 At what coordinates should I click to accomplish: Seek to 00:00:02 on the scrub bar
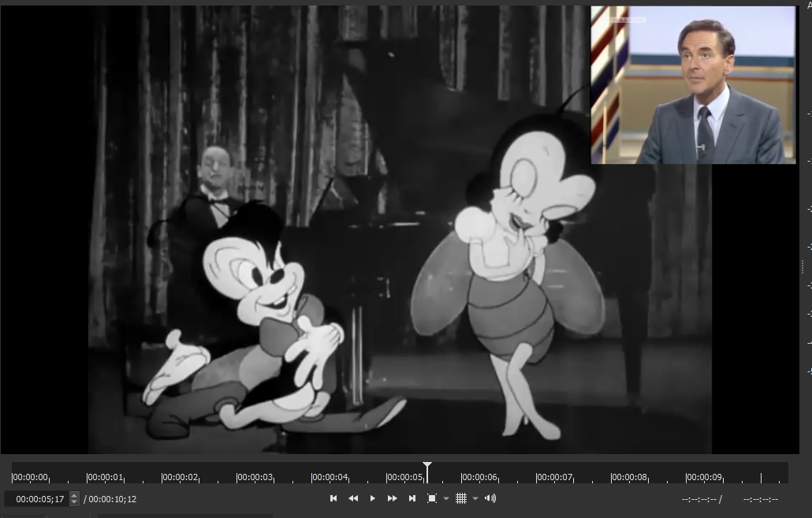pyautogui.click(x=180, y=477)
